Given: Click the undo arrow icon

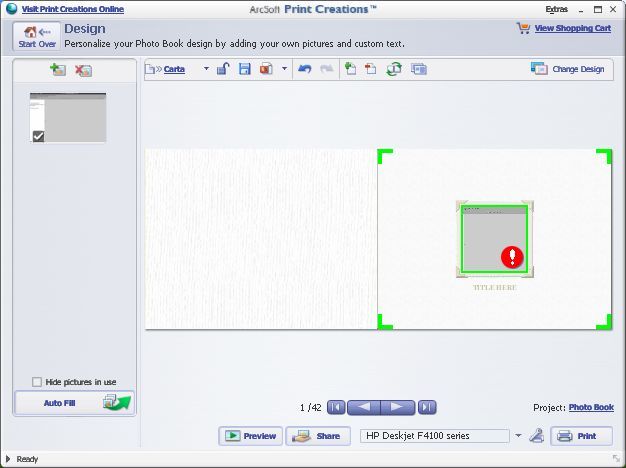Looking at the screenshot, I should [x=305, y=69].
